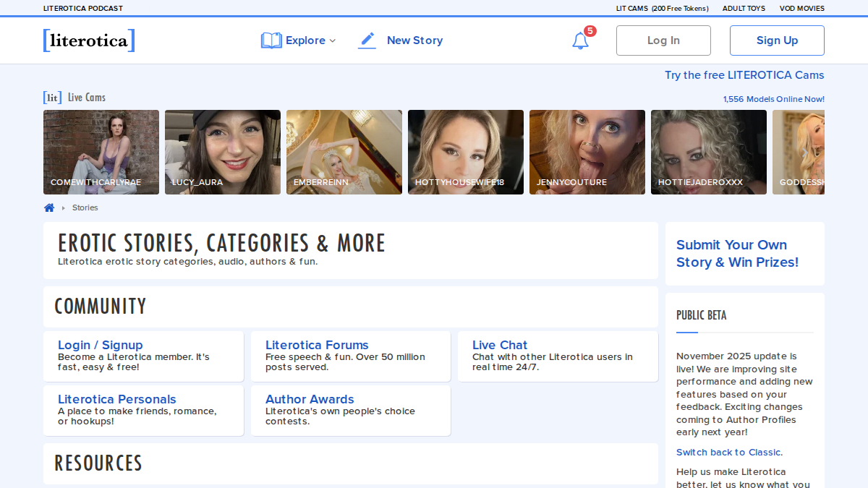Image resolution: width=868 pixels, height=488 pixels.
Task: Open the Live Chat link
Action: click(500, 345)
